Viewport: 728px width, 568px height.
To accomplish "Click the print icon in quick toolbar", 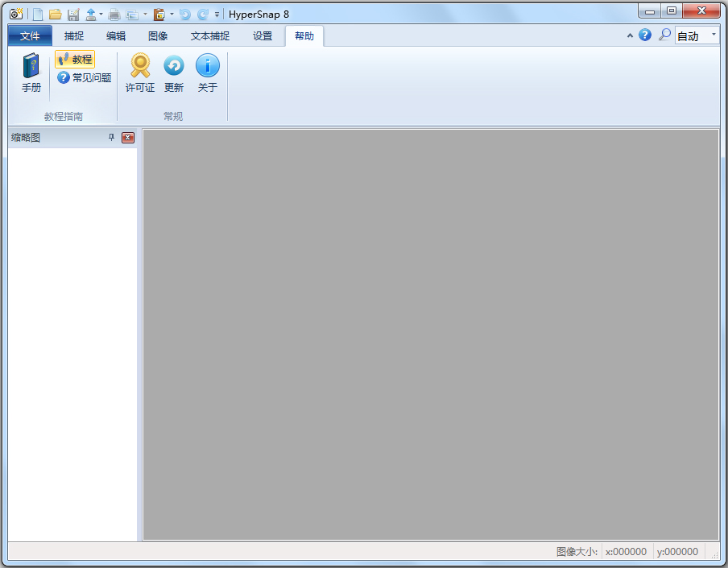I will (114, 15).
